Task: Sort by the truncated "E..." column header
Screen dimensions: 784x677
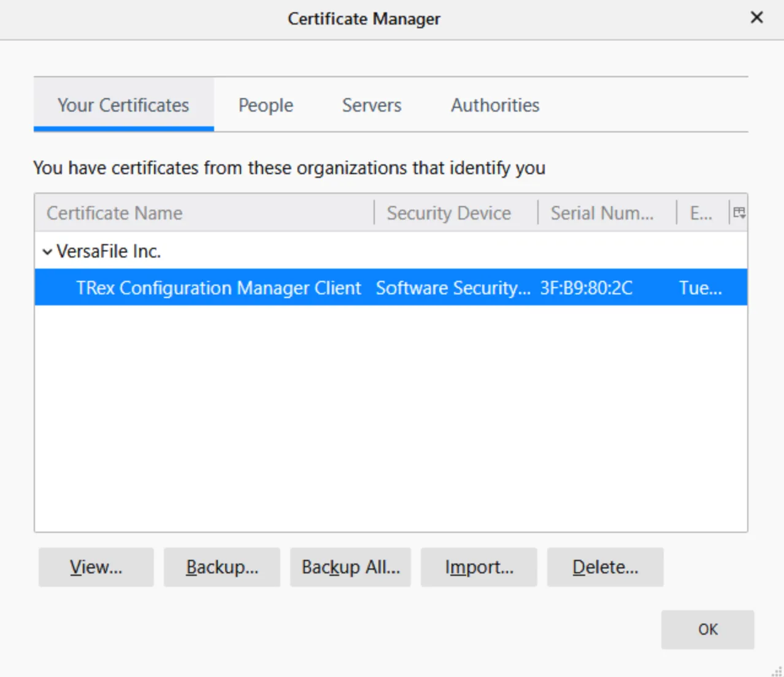Action: pyautogui.click(x=702, y=213)
